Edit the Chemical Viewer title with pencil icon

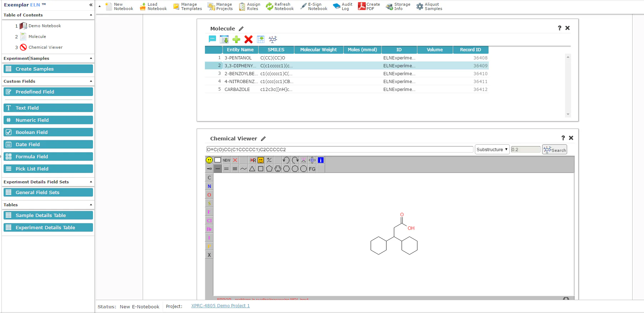click(x=264, y=139)
